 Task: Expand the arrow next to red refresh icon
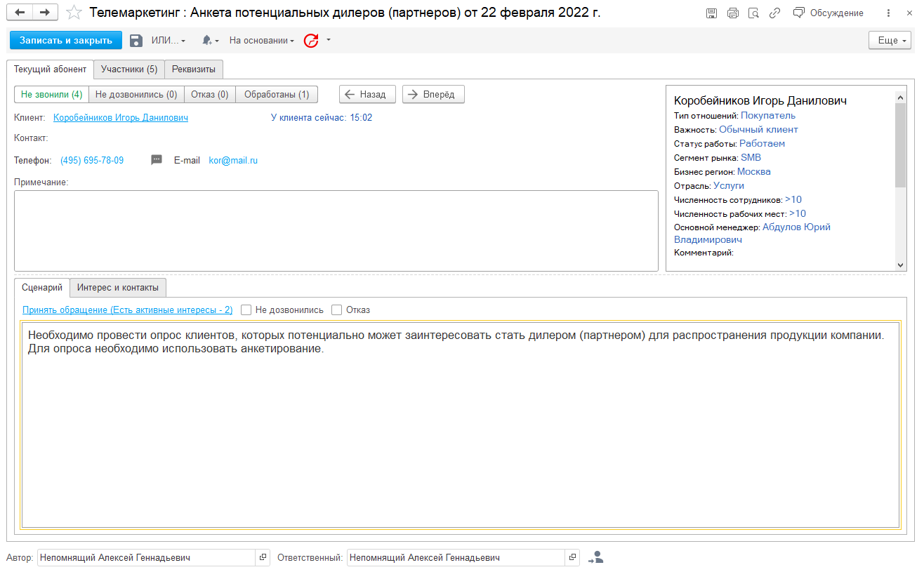[329, 40]
